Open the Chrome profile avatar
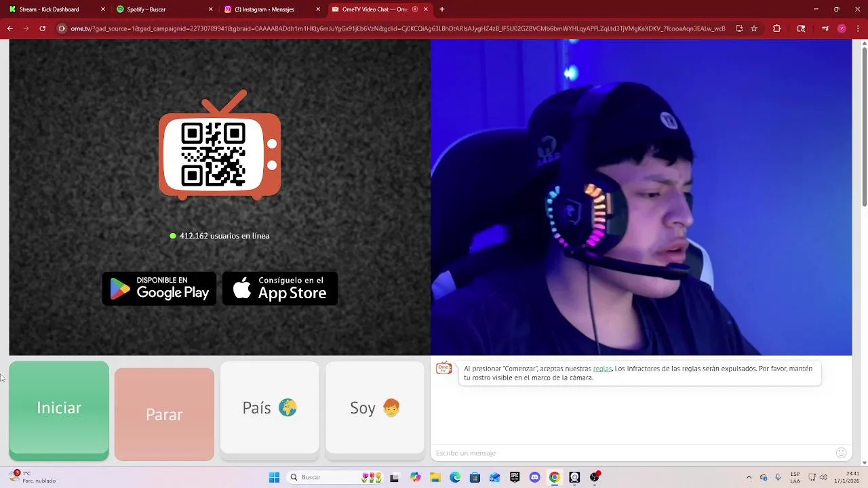 [x=842, y=28]
